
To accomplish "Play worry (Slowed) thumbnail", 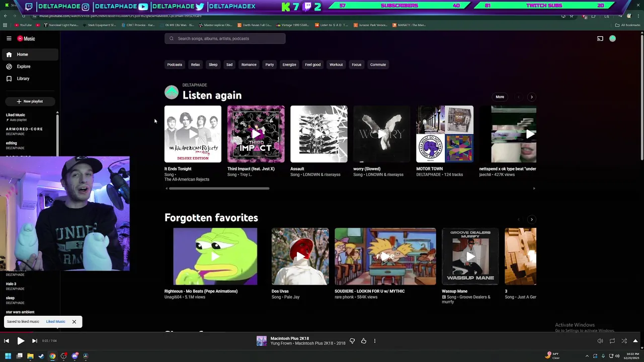I will [382, 134].
